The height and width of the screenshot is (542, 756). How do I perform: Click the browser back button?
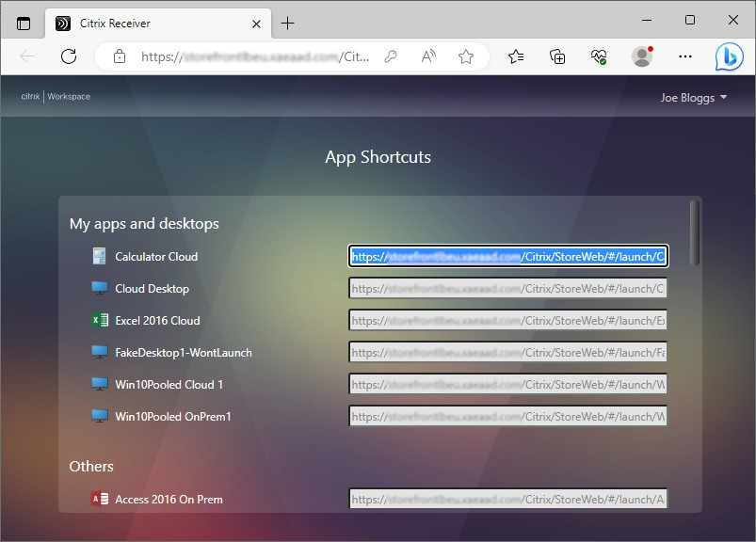click(28, 56)
